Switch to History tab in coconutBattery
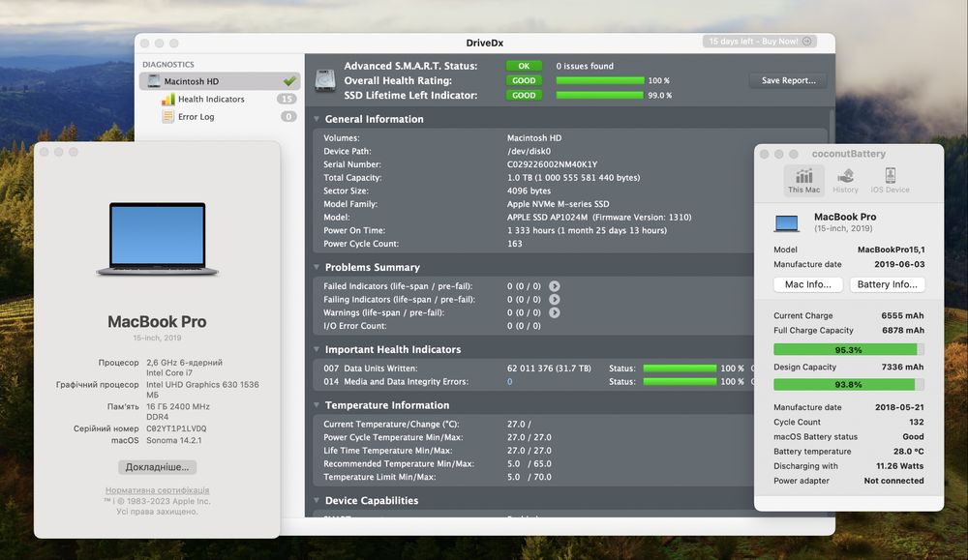The height and width of the screenshot is (560, 968). (x=845, y=181)
